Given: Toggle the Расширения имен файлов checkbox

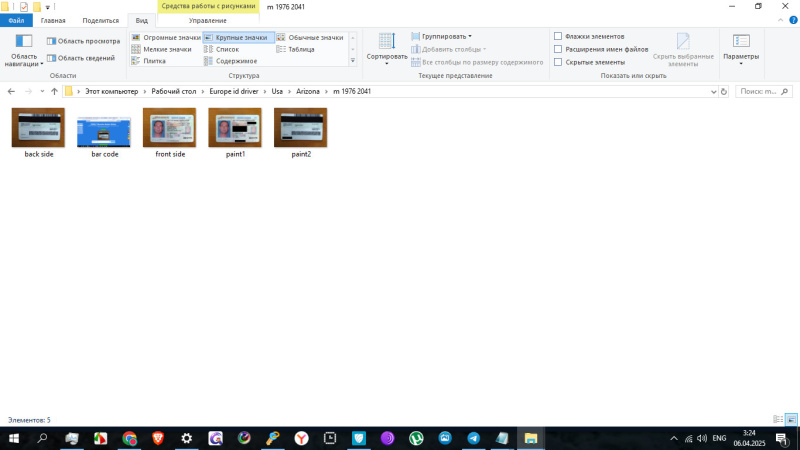Looking at the screenshot, I should coord(558,49).
